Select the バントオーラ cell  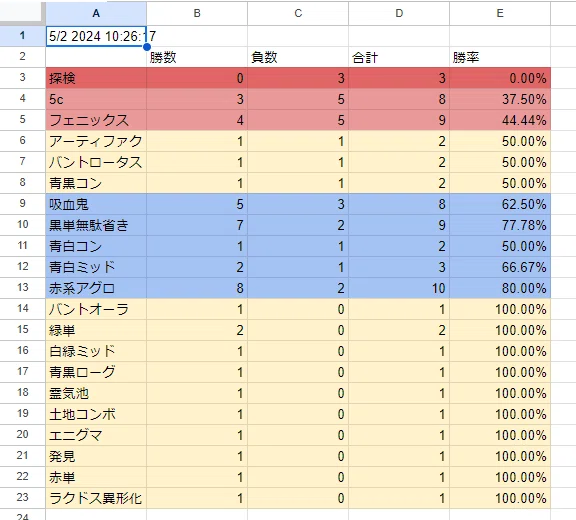point(96,309)
